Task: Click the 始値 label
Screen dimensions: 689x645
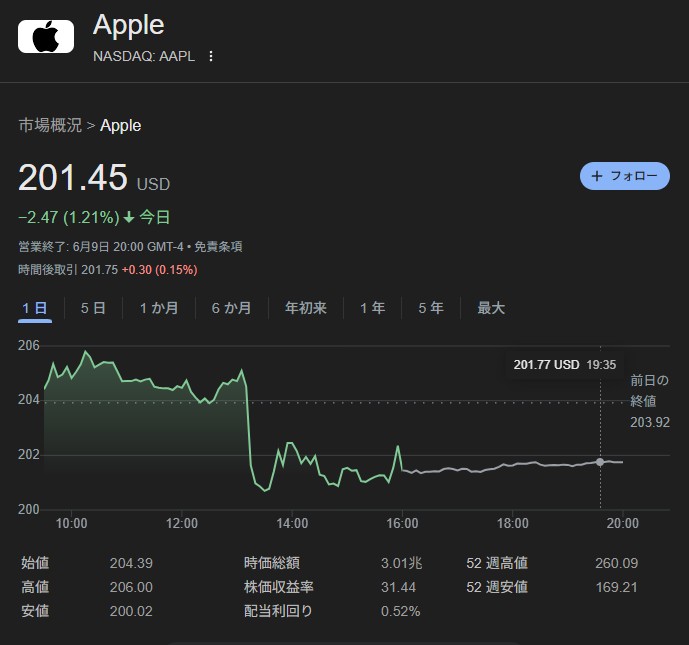Action: coord(35,563)
